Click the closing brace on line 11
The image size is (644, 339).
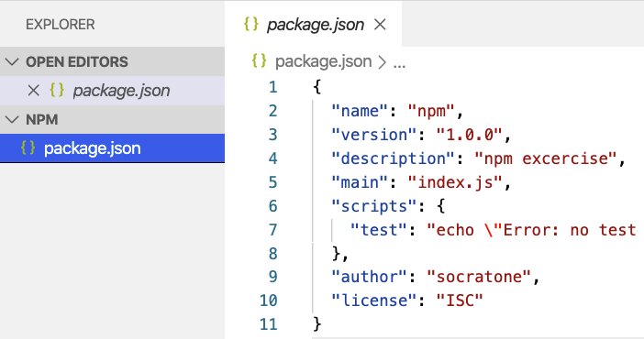(x=316, y=323)
